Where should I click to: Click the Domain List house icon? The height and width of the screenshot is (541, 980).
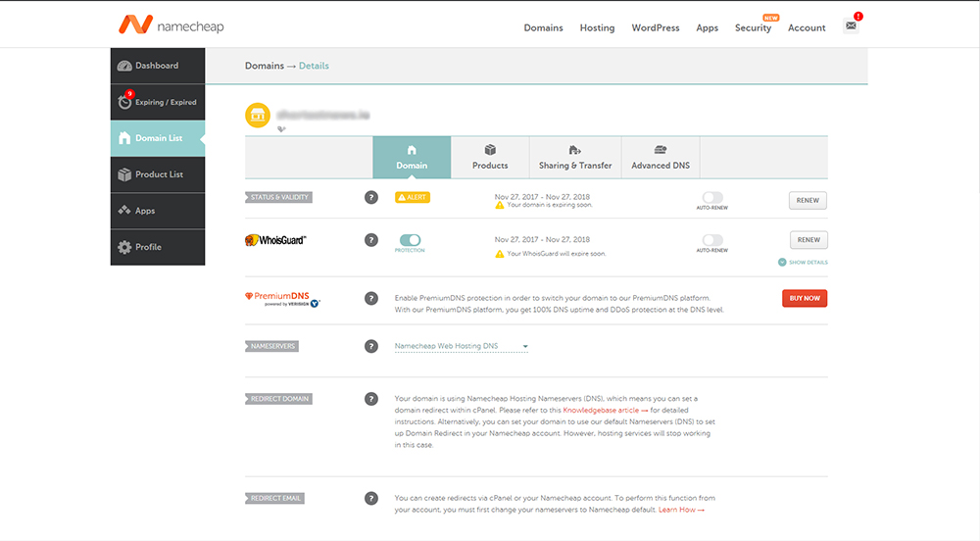point(124,138)
